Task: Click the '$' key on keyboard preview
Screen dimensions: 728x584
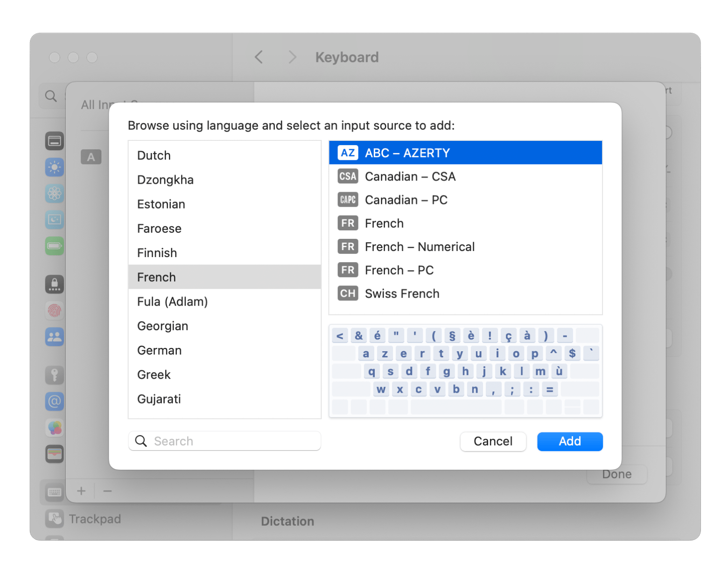Action: pyautogui.click(x=572, y=354)
